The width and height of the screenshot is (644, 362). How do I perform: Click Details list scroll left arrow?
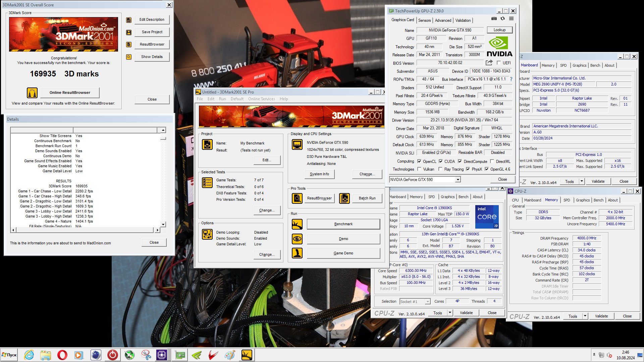click(13, 230)
